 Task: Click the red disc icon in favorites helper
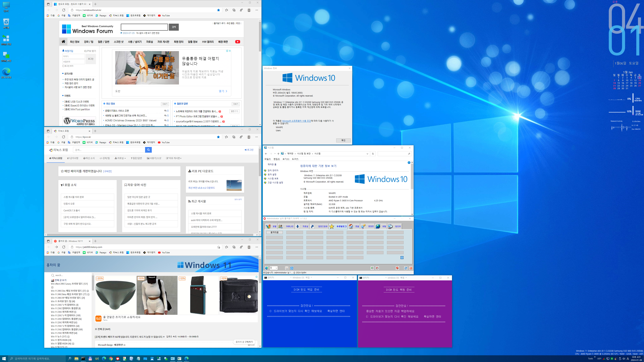click(x=377, y=268)
